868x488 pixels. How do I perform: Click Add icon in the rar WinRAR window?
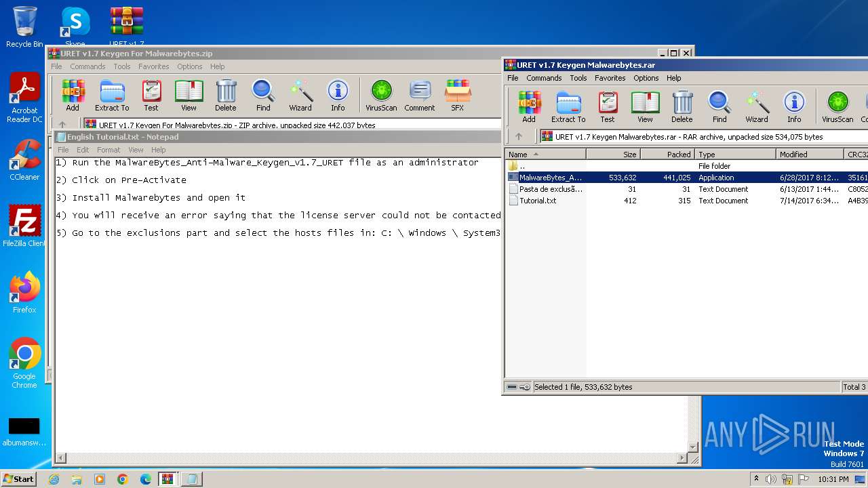click(x=529, y=107)
